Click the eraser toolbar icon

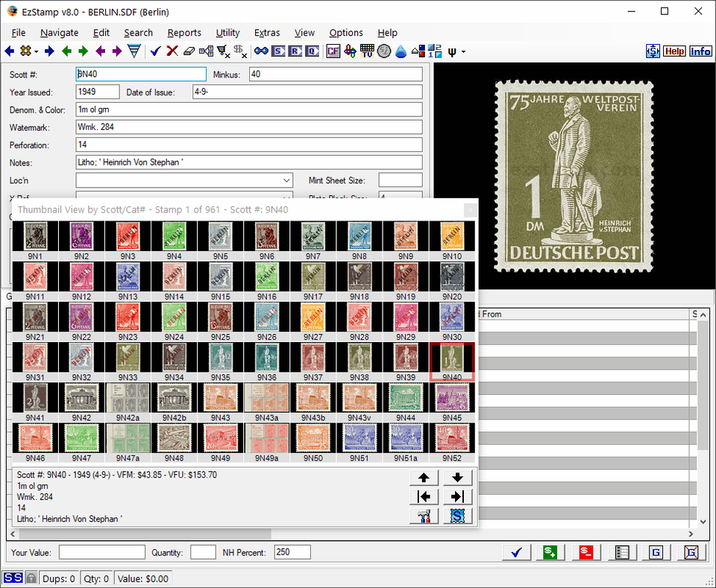coord(190,51)
